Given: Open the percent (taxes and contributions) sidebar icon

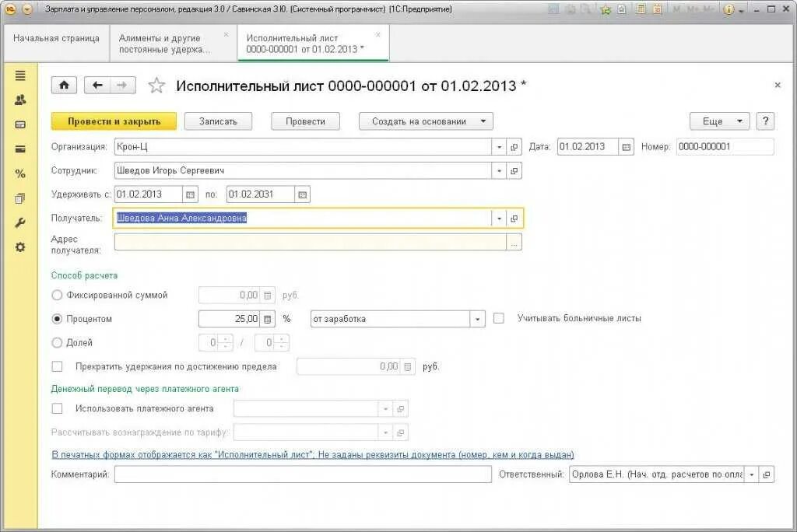Looking at the screenshot, I should (20, 173).
